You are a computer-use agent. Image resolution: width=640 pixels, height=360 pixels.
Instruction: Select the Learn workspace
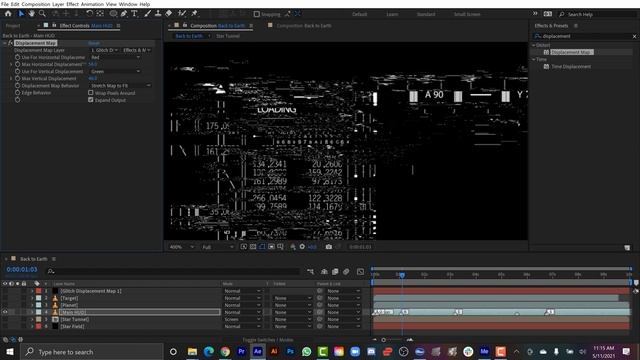pyautogui.click(x=392, y=14)
